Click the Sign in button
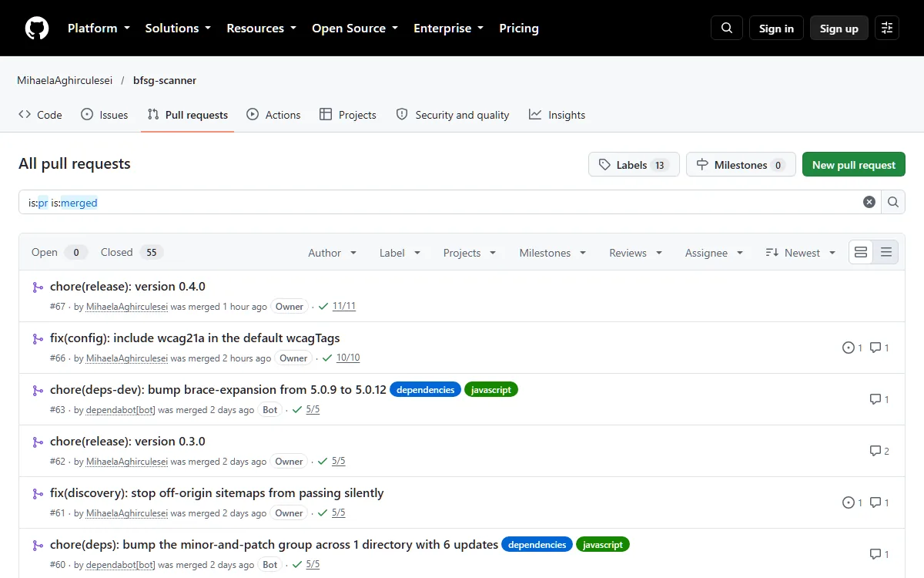Image resolution: width=924 pixels, height=578 pixels. (776, 29)
